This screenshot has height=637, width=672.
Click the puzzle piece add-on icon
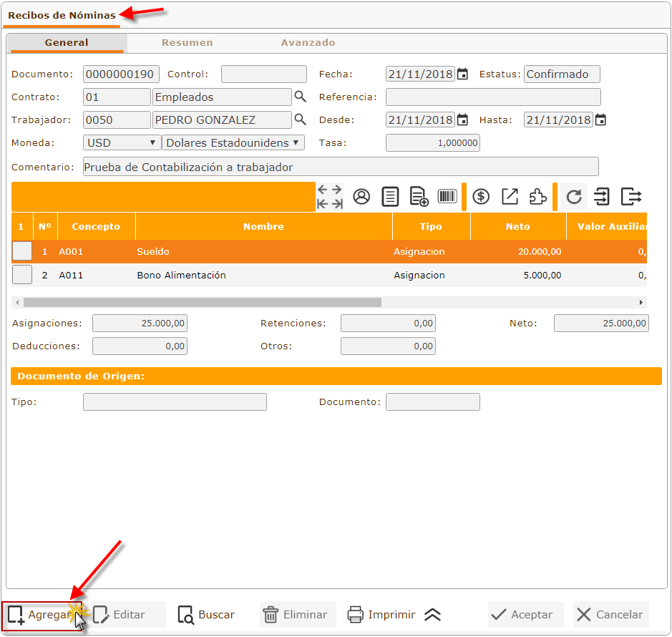tap(537, 197)
